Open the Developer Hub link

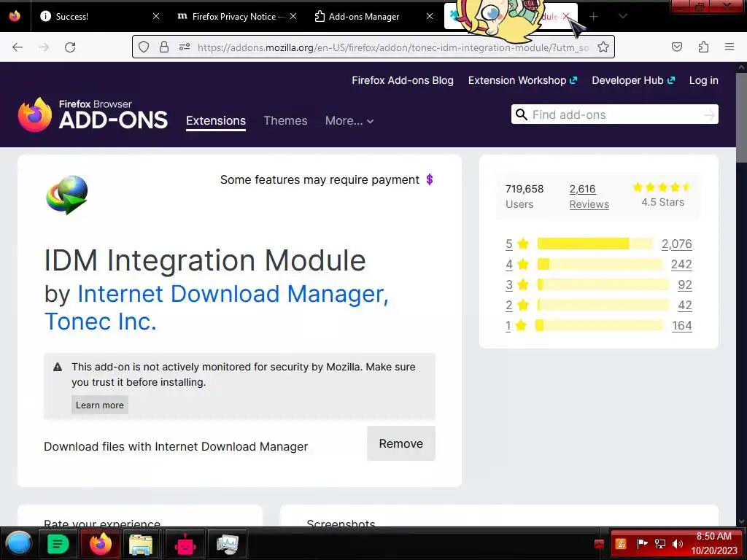(x=633, y=80)
